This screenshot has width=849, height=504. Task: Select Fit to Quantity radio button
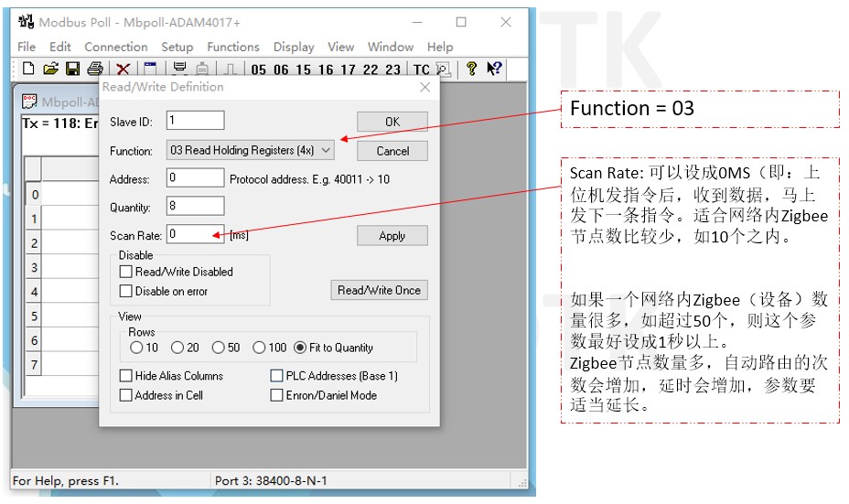[300, 348]
